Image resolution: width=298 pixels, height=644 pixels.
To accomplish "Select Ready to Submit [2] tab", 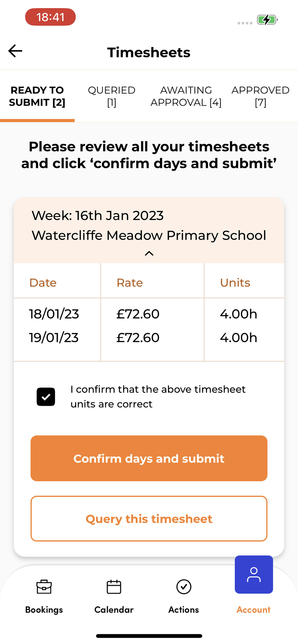I will coord(37,96).
